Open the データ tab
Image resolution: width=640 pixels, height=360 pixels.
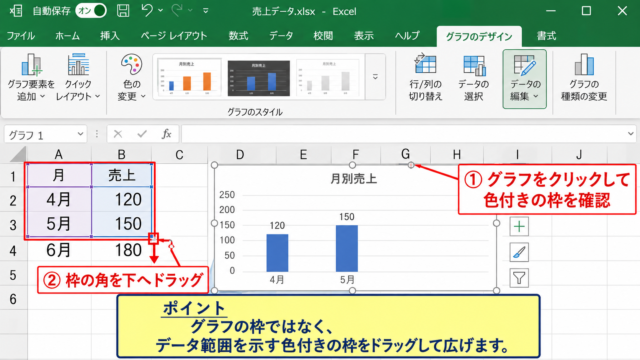[281, 36]
